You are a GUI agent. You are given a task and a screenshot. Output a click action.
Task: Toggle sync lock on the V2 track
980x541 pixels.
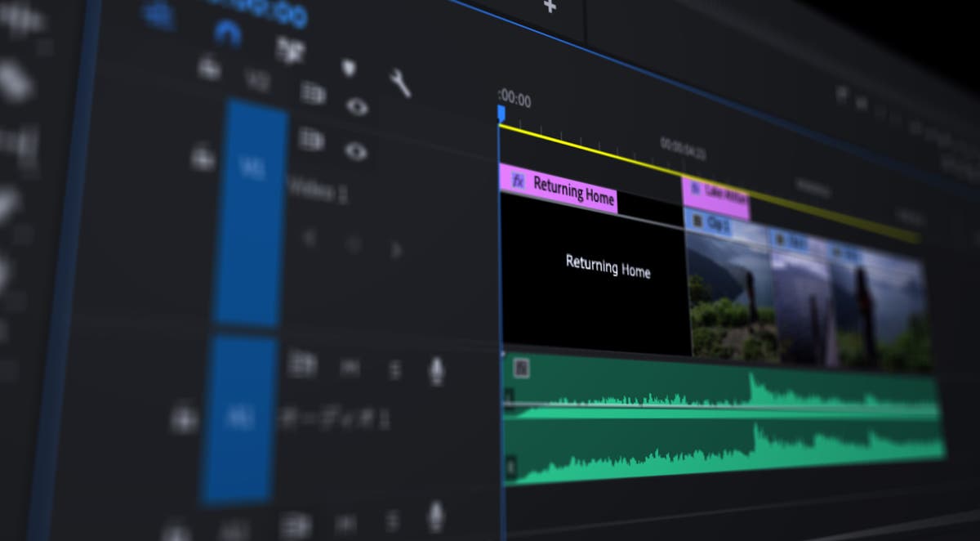point(312,92)
